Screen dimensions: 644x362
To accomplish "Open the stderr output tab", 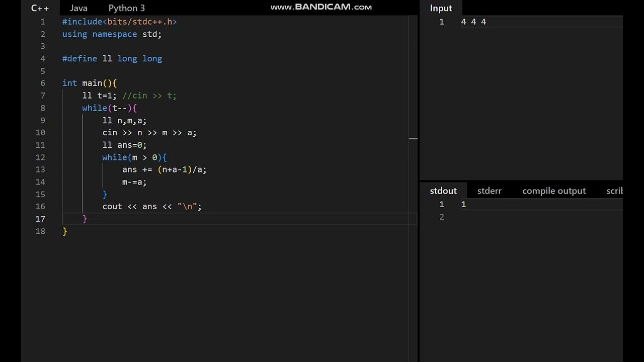I will (x=490, y=191).
